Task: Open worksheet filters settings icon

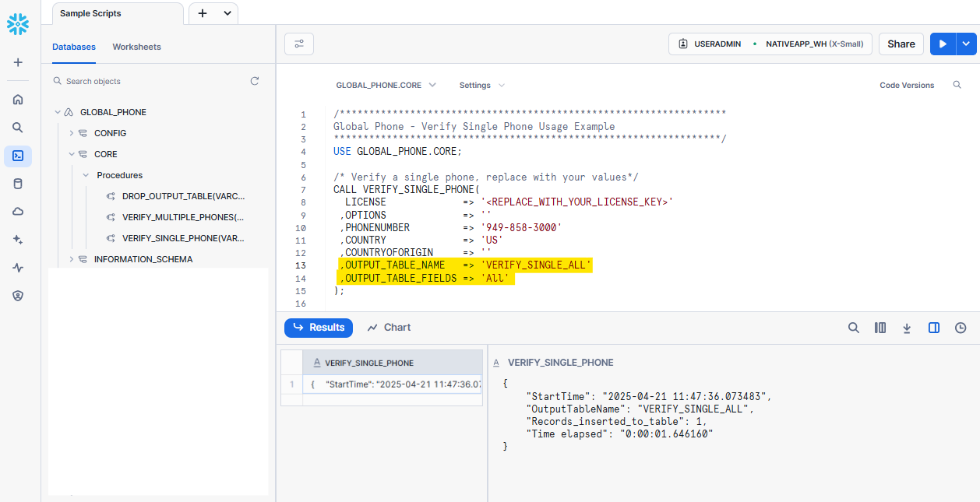Action: pyautogui.click(x=299, y=44)
